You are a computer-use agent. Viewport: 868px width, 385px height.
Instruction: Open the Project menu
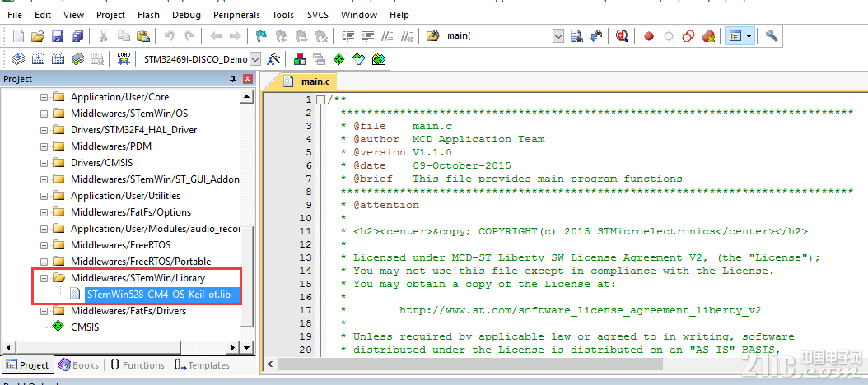point(110,15)
